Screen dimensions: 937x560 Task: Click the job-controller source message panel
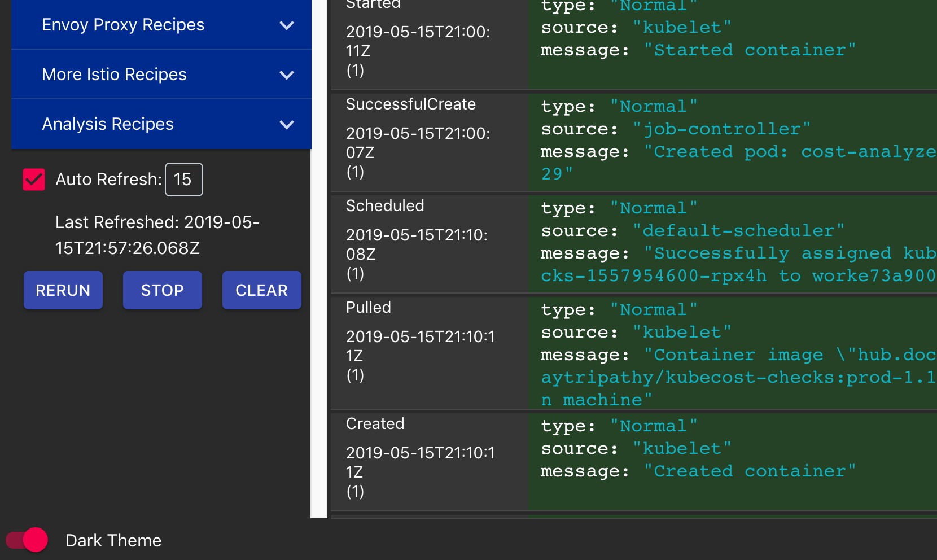(733, 142)
